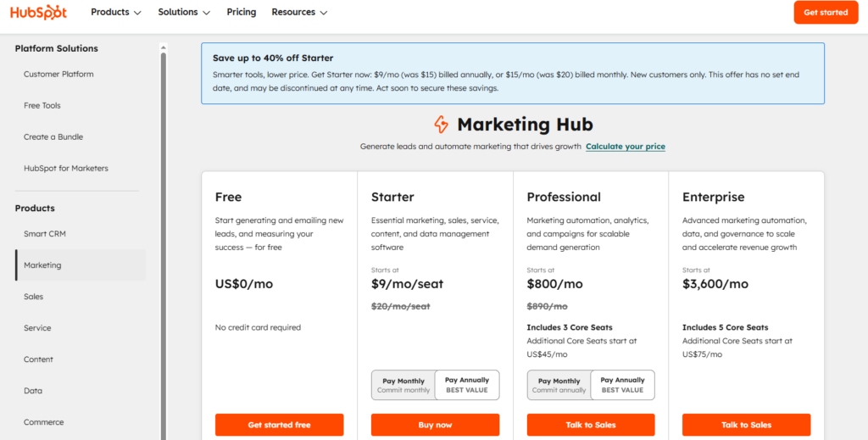Go to Sales in sidebar products
Image resolution: width=868 pixels, height=440 pixels.
coord(34,297)
